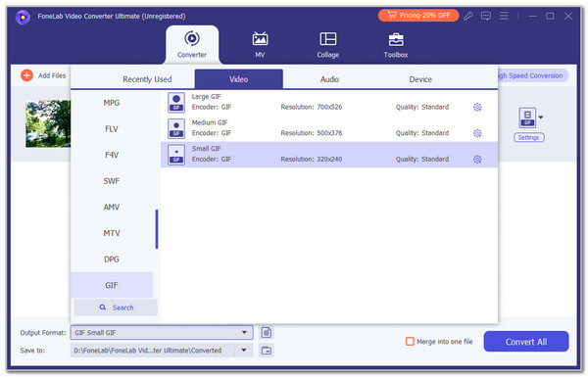Click Resolution: 700x526 text
Screen dimensions: 588x377
point(312,107)
